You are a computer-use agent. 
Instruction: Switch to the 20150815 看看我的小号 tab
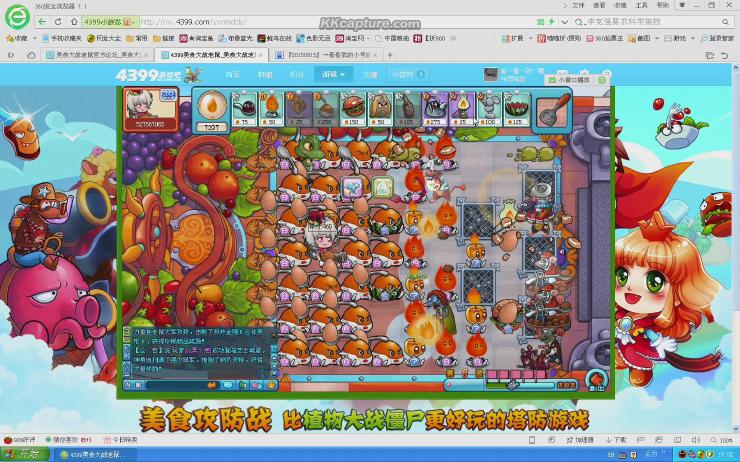(327, 55)
